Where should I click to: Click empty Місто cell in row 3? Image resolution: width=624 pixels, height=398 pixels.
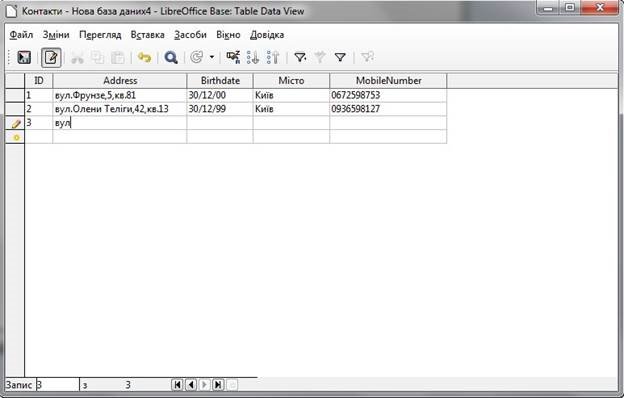291,123
